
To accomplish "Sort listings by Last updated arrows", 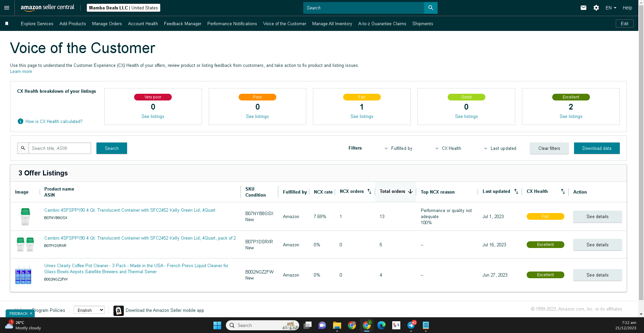I will click(x=516, y=191).
